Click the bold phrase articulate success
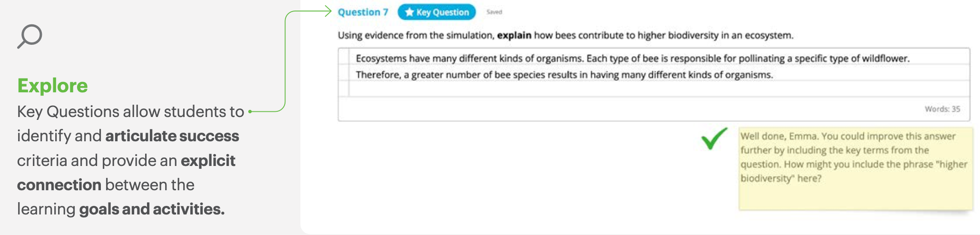Image resolution: width=980 pixels, height=235 pixels. pyautogui.click(x=172, y=136)
